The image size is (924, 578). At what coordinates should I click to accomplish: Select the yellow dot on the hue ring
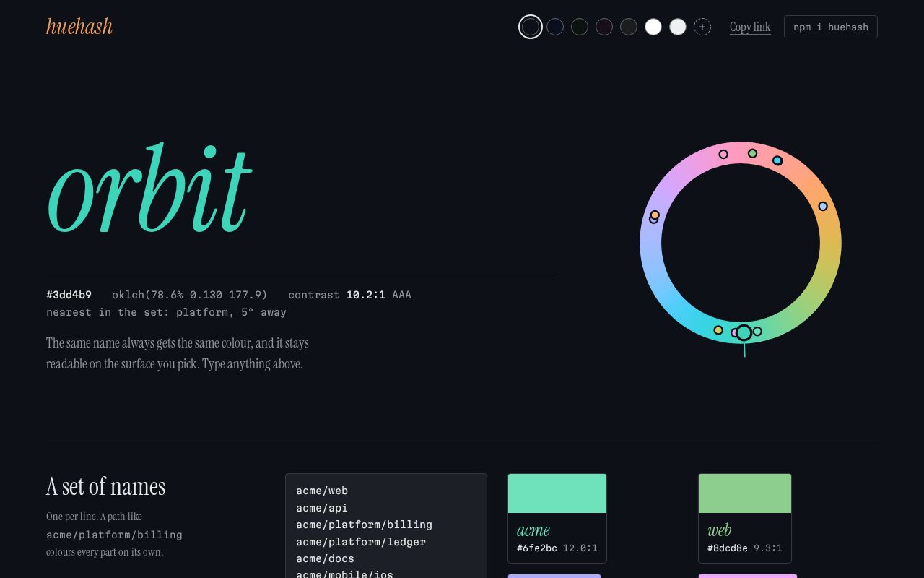click(718, 330)
